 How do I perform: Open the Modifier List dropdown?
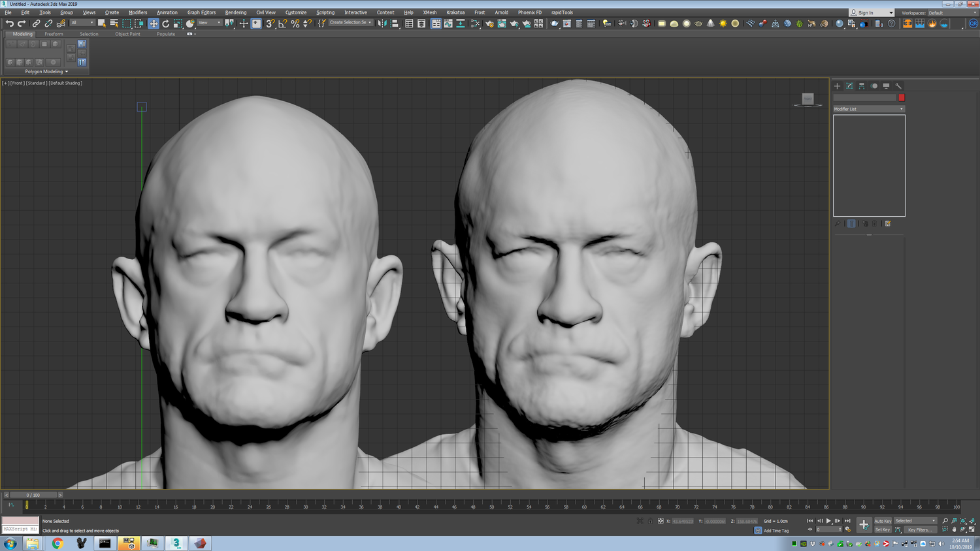point(869,109)
